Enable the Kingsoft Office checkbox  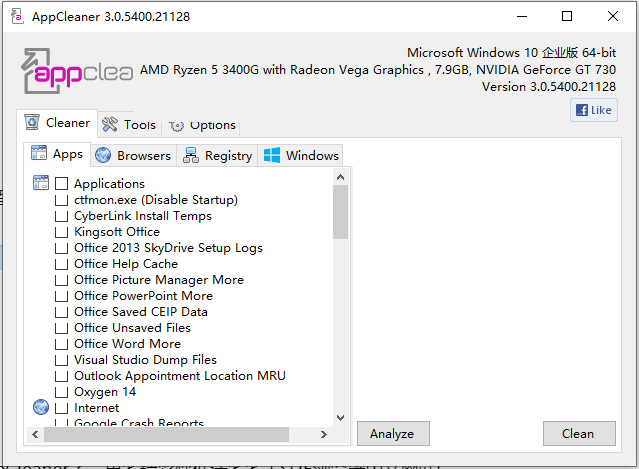62,232
